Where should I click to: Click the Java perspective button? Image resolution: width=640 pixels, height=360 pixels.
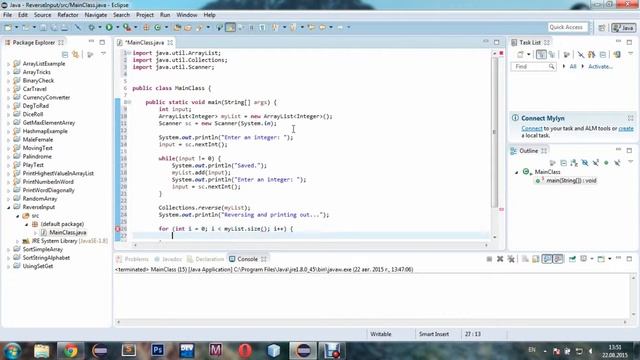pyautogui.click(x=623, y=27)
